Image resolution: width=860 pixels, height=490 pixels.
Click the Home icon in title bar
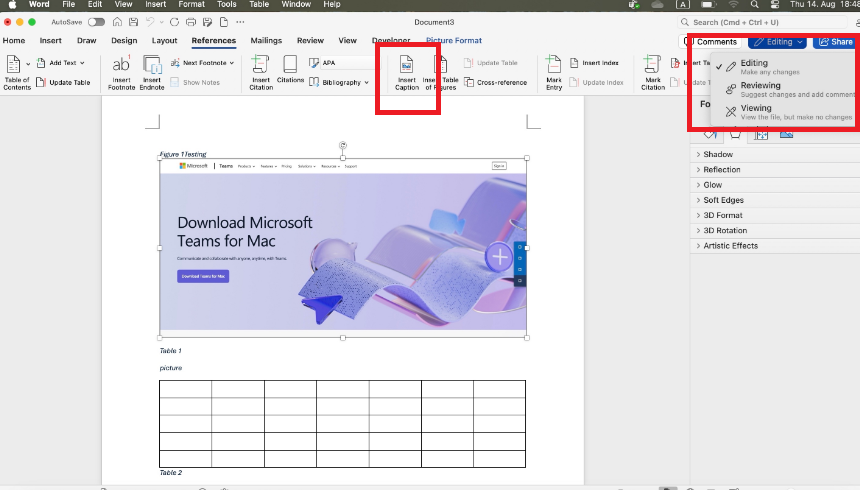117,22
